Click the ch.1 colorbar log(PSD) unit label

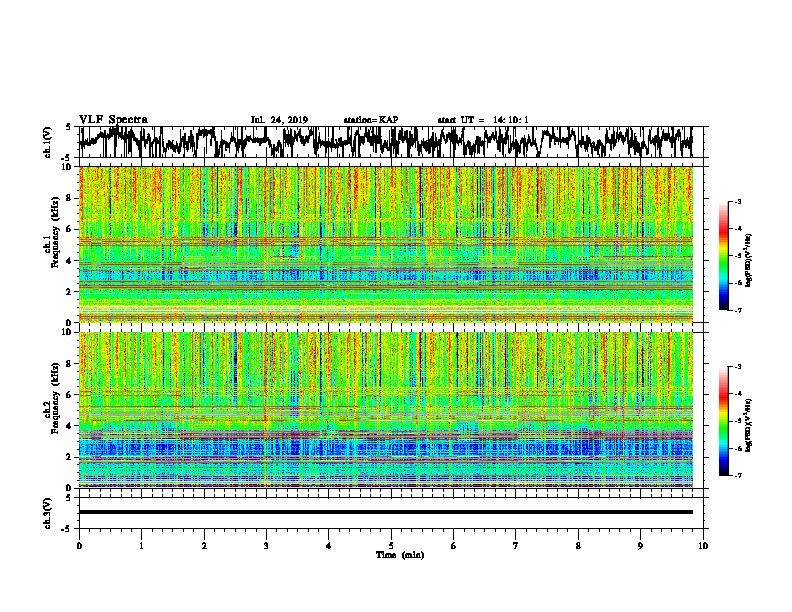tap(749, 260)
